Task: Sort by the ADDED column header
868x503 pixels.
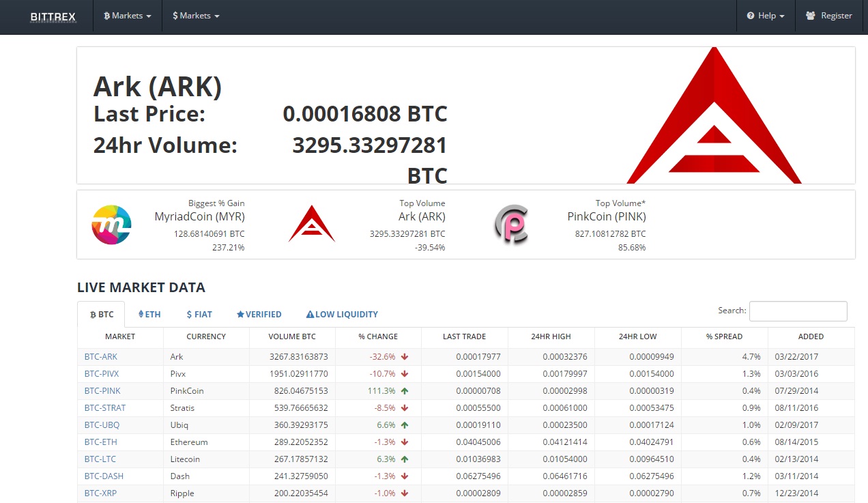Action: [811, 336]
